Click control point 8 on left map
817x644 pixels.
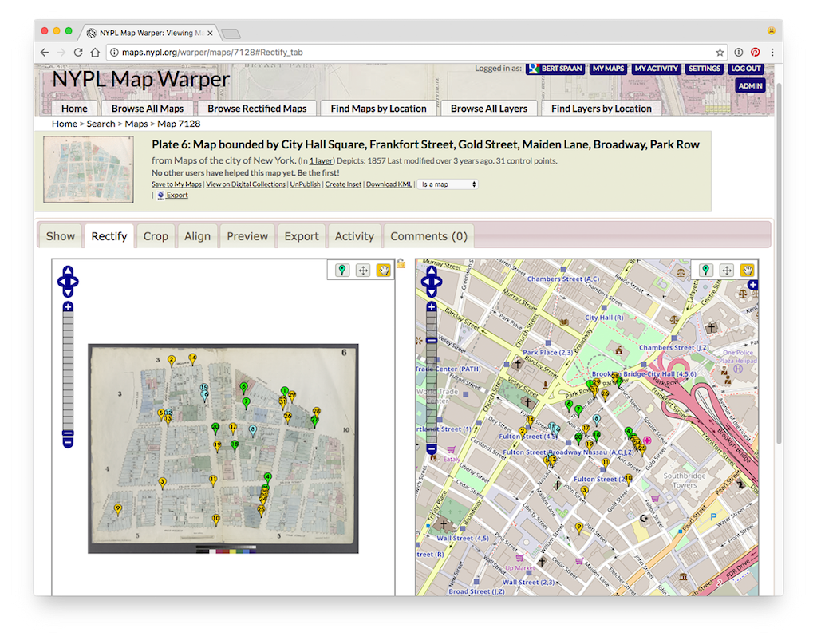[253, 432]
